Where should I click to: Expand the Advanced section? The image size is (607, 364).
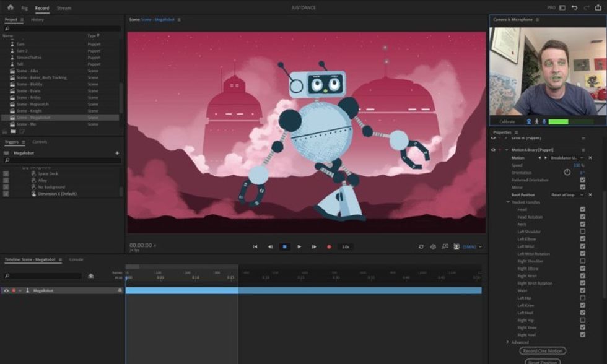[x=507, y=342]
